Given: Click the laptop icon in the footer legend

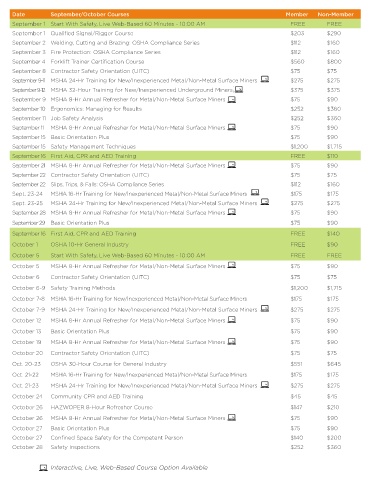Looking at the screenshot, I should pos(43,467).
